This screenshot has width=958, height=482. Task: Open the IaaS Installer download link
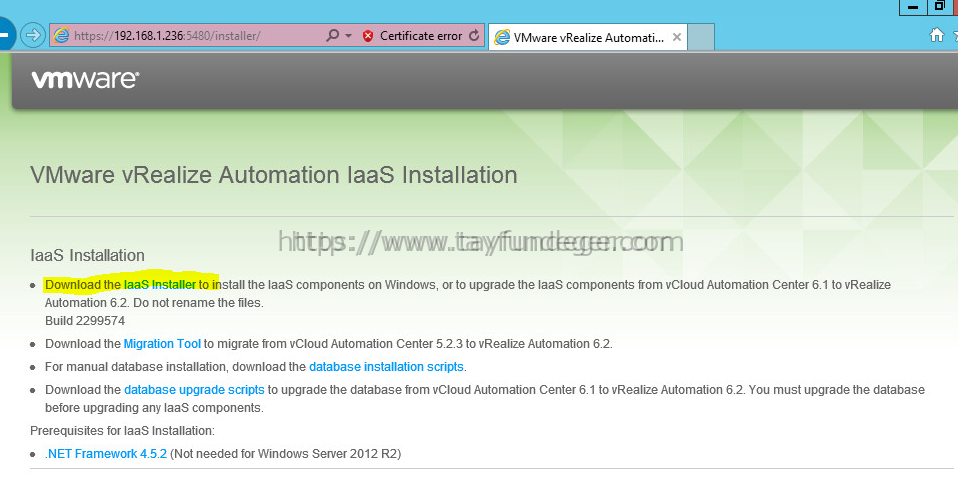click(159, 285)
